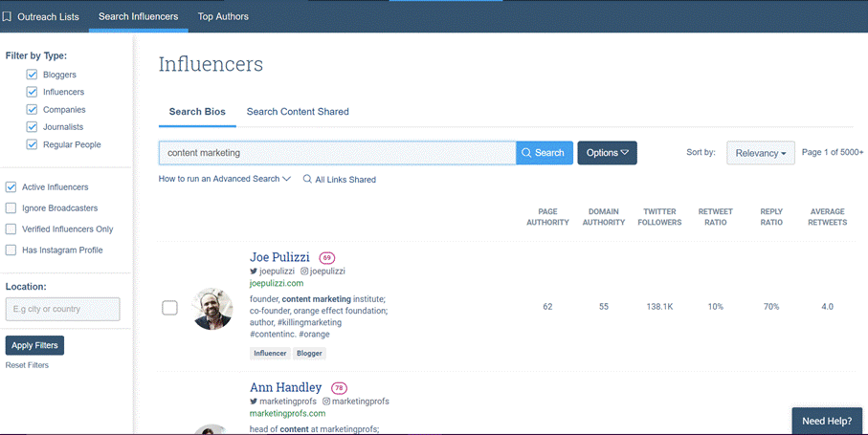This screenshot has width=868, height=435.
Task: Click the Location city or country field
Action: pos(63,309)
